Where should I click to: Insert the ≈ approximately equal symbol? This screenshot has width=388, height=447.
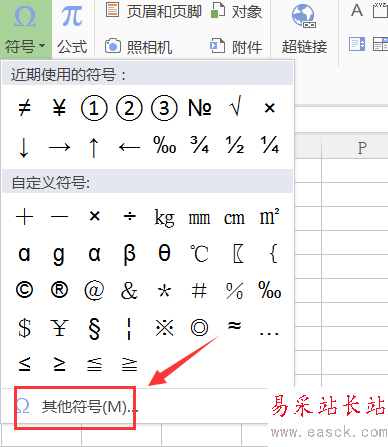pyautogui.click(x=234, y=325)
